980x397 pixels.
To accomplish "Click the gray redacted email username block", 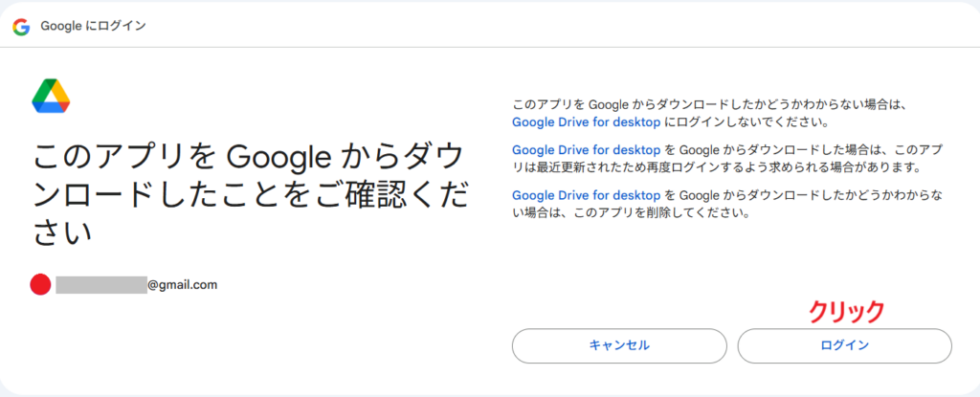I will (100, 284).
